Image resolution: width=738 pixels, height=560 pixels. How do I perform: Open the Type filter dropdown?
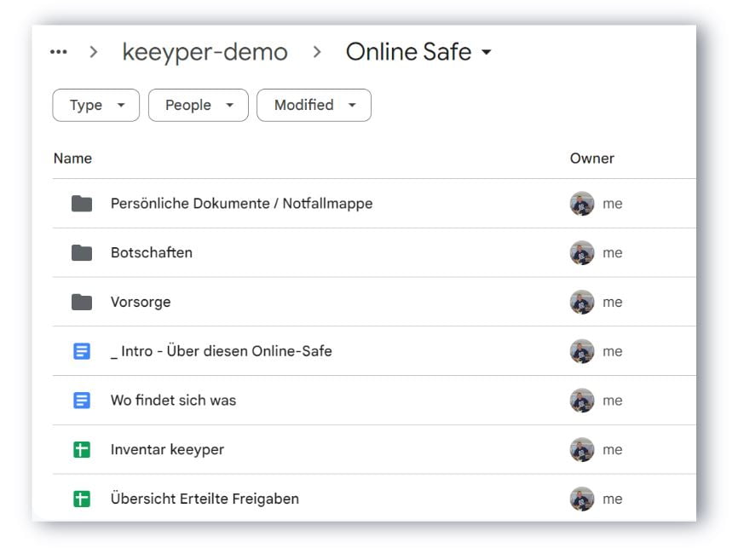click(x=95, y=106)
